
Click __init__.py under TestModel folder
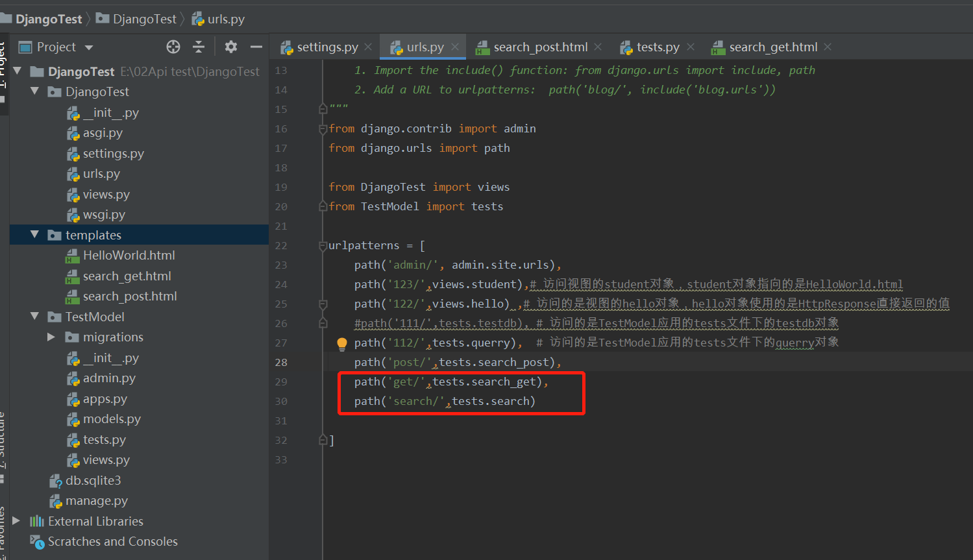[x=110, y=358]
